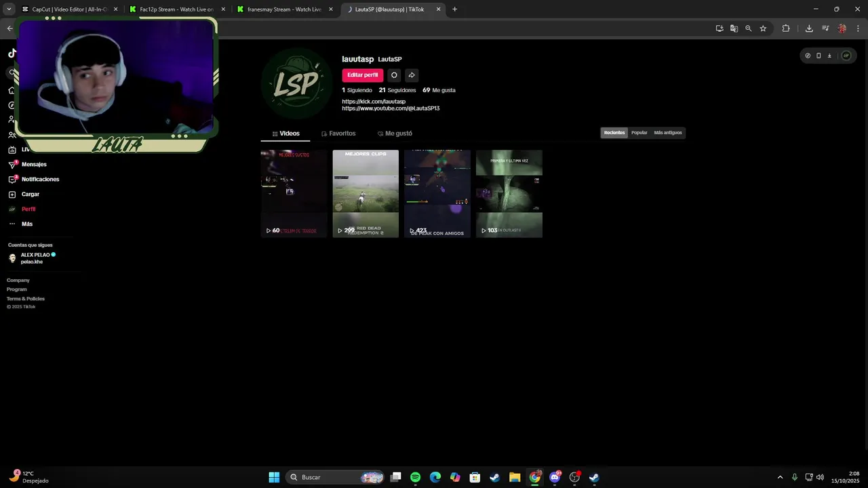Open Chrome media control icon
868x488 pixels.
tap(825, 28)
